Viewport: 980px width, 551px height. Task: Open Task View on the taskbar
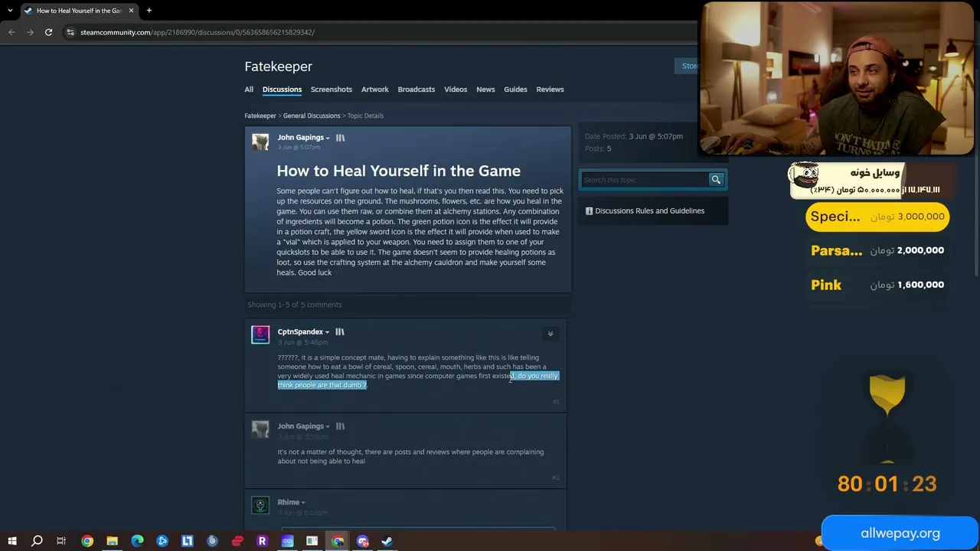tap(61, 541)
